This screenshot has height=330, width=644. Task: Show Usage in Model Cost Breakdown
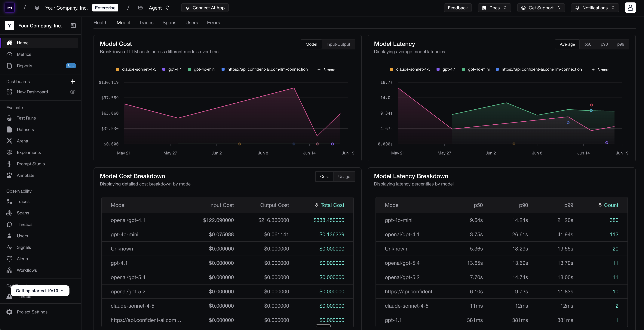click(x=344, y=177)
